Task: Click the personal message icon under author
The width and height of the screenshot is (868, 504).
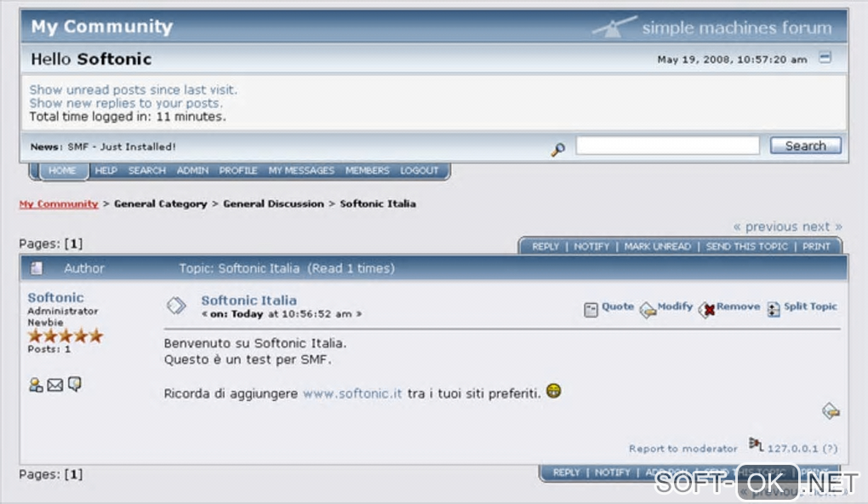Action: 75,384
